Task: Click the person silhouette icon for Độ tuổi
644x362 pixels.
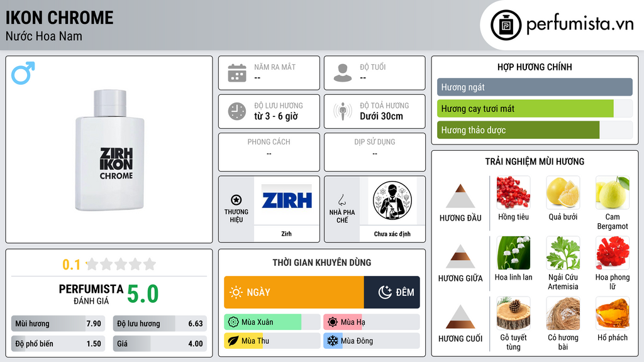Action: [x=343, y=73]
